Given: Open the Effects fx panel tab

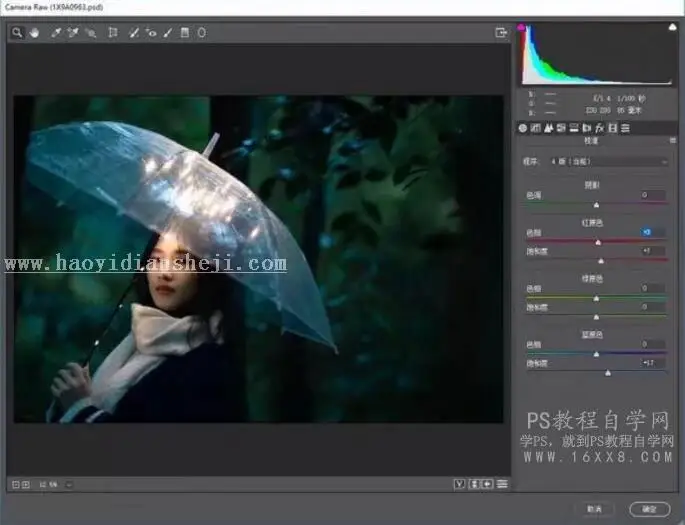Looking at the screenshot, I should click(600, 128).
